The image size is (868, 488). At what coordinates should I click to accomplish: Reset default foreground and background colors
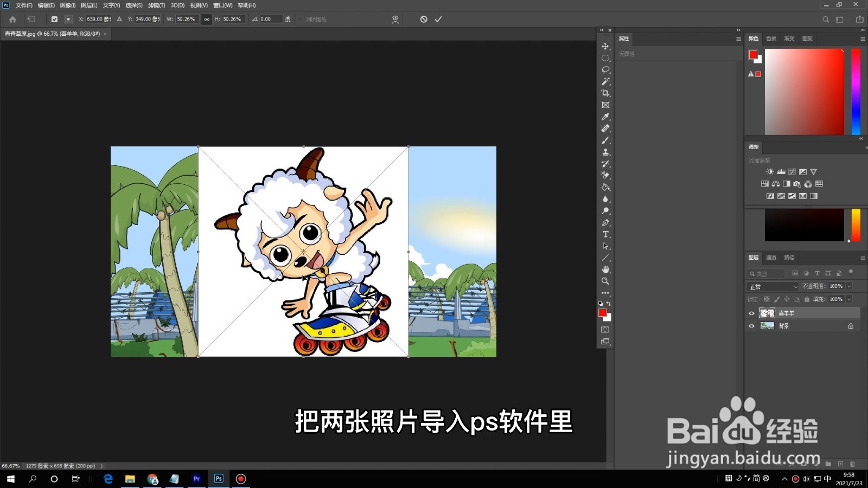(601, 304)
